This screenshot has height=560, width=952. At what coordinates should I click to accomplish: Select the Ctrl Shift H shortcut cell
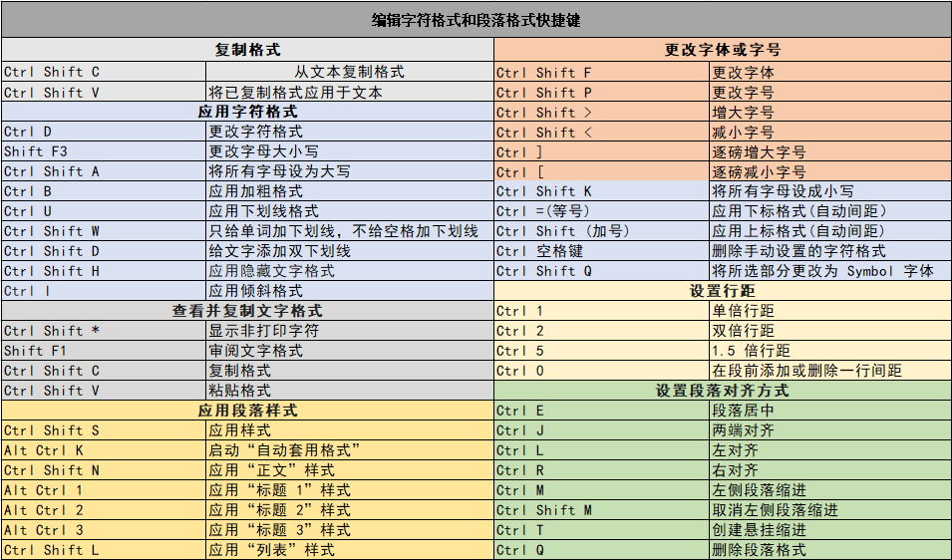click(x=104, y=271)
